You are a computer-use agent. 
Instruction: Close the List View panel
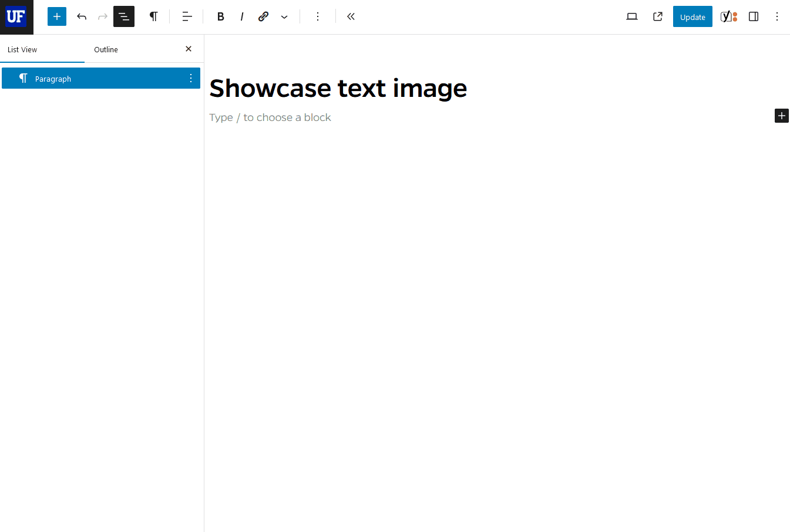point(188,49)
